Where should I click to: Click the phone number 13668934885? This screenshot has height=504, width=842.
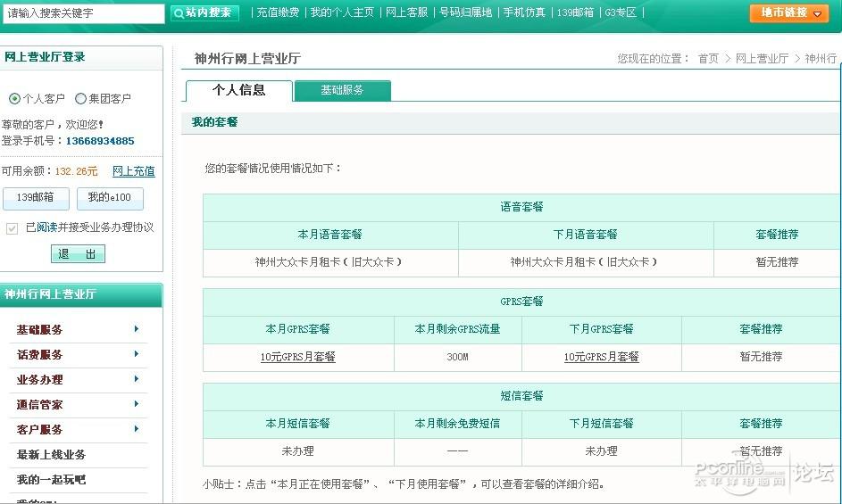coord(100,141)
